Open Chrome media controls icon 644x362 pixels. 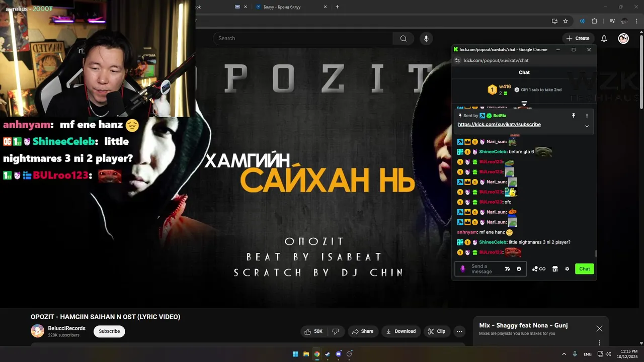tap(612, 21)
